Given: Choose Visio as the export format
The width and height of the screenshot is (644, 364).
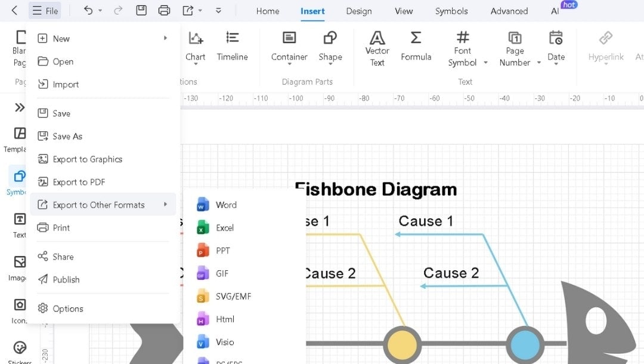Looking at the screenshot, I should [x=225, y=342].
